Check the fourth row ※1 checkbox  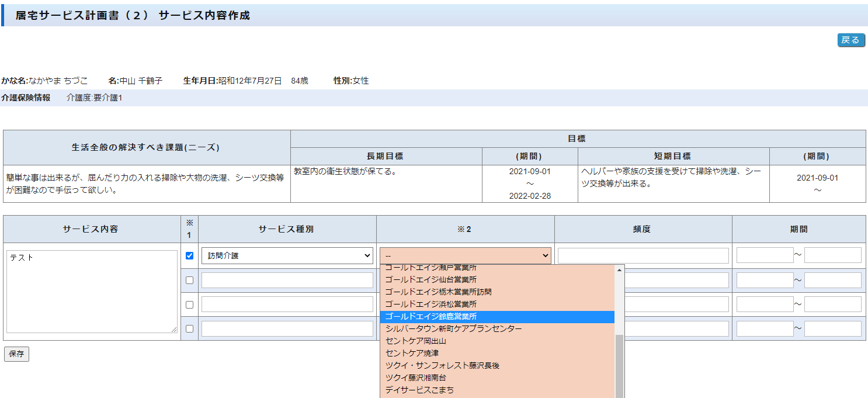pyautogui.click(x=189, y=328)
